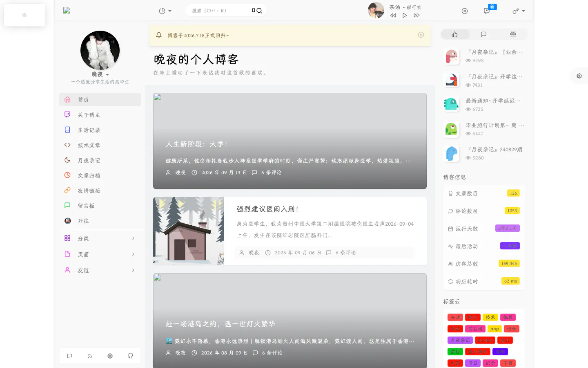Open the header clock dropdown

[x=165, y=11]
